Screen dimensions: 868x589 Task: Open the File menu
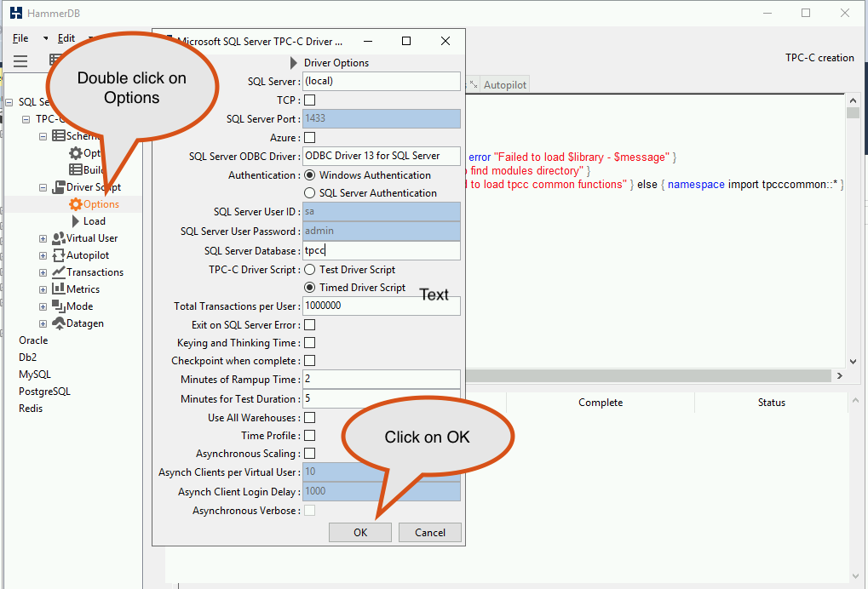(x=20, y=38)
